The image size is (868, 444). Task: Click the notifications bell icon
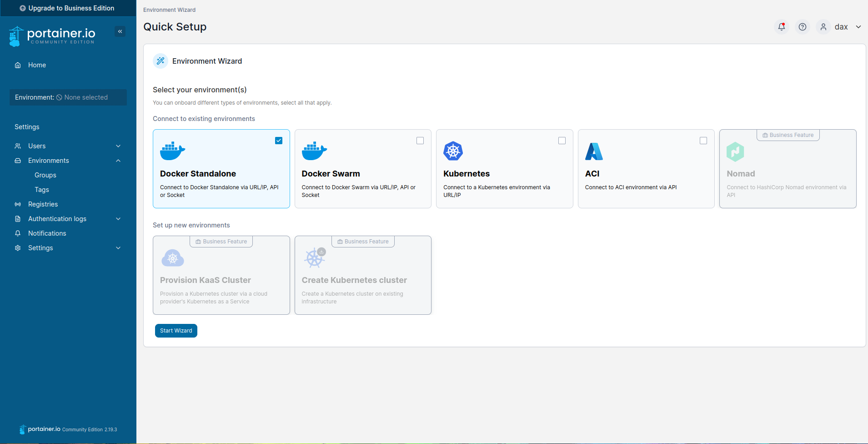pyautogui.click(x=781, y=27)
